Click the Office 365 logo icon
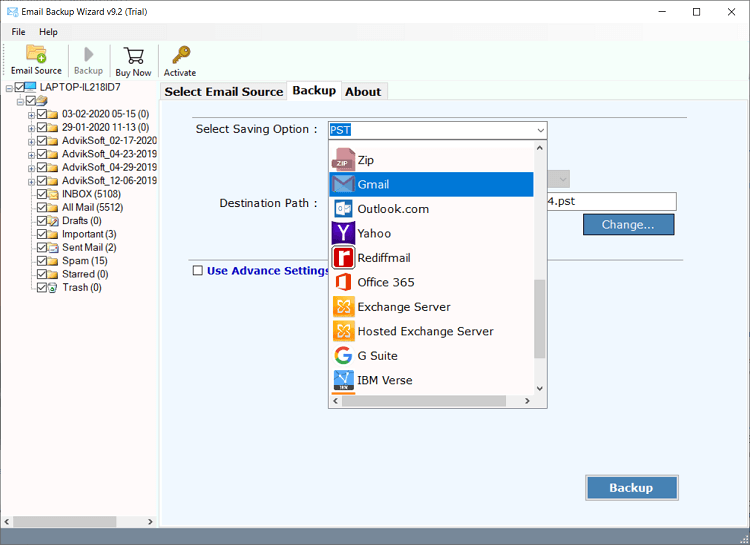 point(343,282)
